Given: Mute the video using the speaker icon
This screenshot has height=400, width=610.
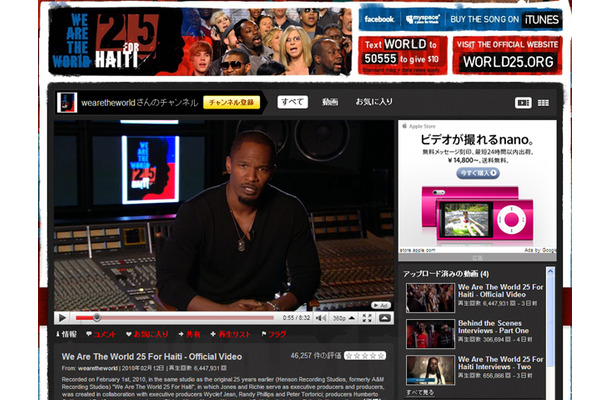Looking at the screenshot, I should coord(321,318).
